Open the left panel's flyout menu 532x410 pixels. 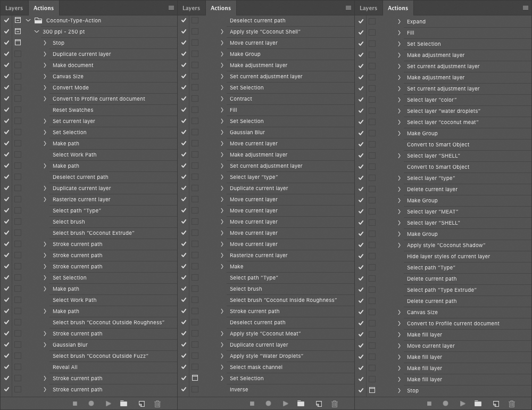point(171,8)
